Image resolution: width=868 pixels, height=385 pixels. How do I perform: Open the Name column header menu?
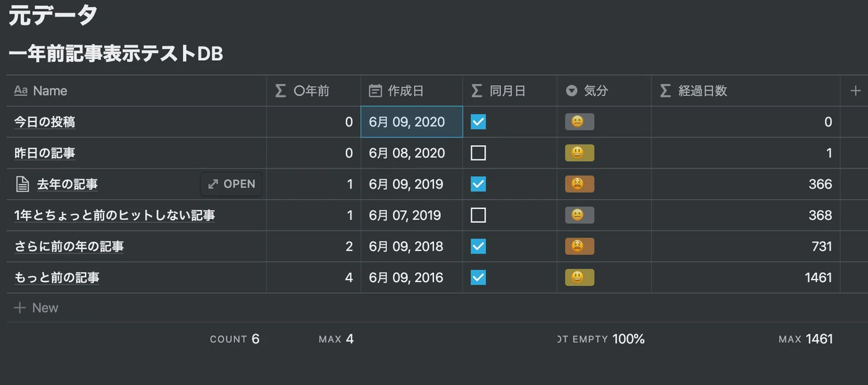point(136,91)
